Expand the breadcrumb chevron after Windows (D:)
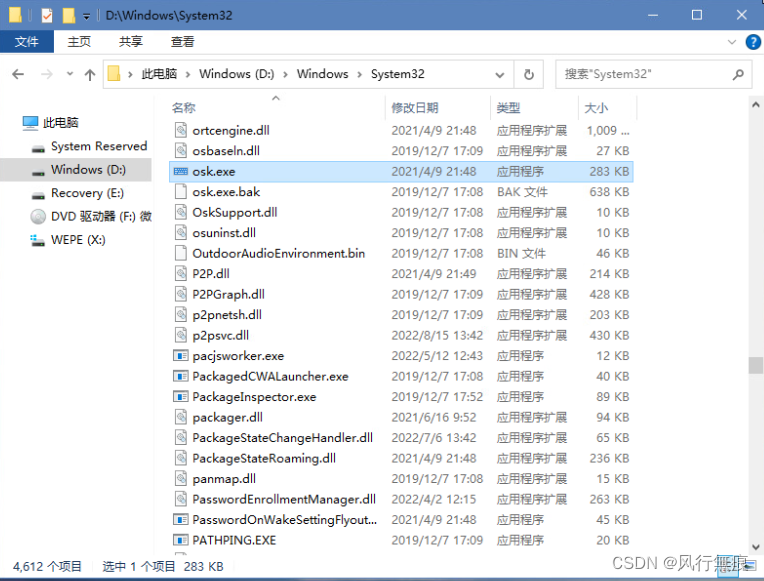Viewport: 764px width, 581px height. pos(286,74)
